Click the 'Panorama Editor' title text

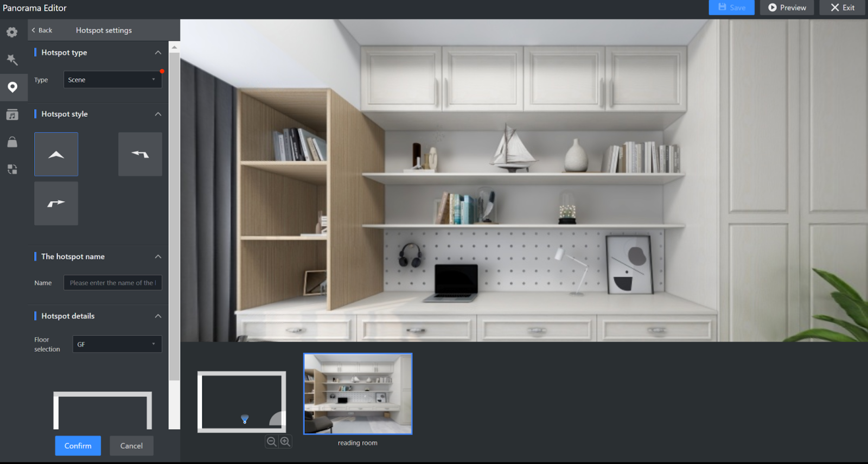[x=35, y=8]
